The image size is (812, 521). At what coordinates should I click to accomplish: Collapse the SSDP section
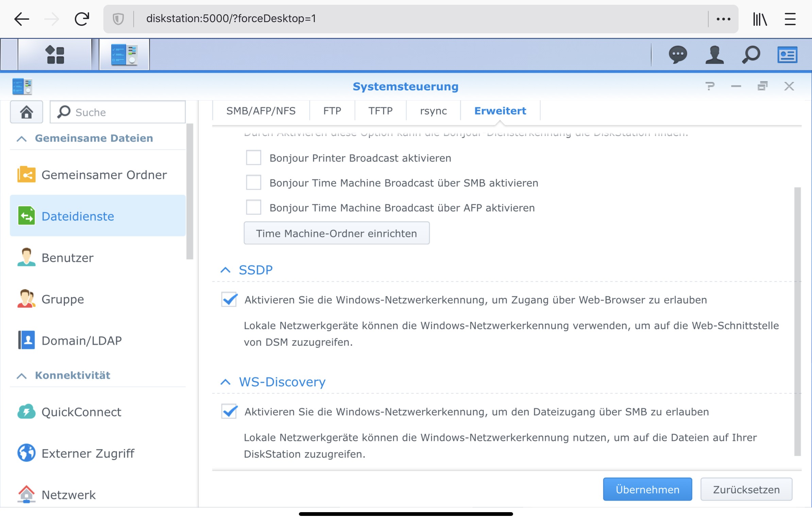pyautogui.click(x=225, y=270)
